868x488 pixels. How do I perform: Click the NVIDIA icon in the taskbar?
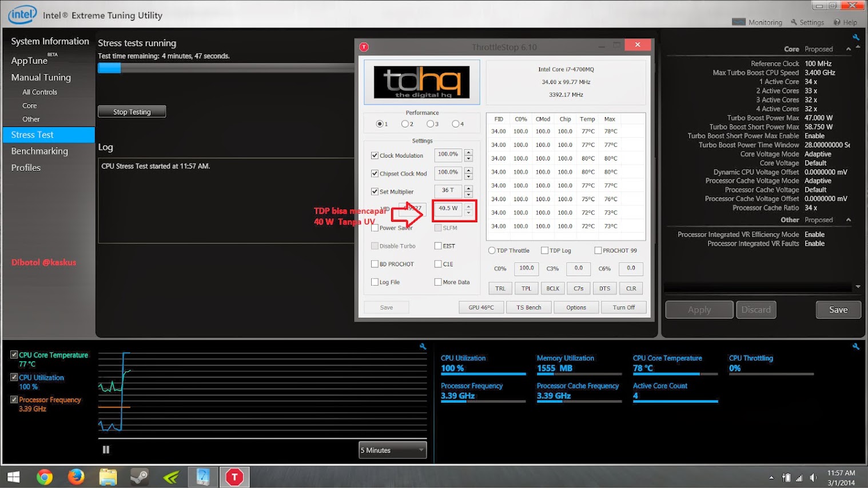click(171, 477)
